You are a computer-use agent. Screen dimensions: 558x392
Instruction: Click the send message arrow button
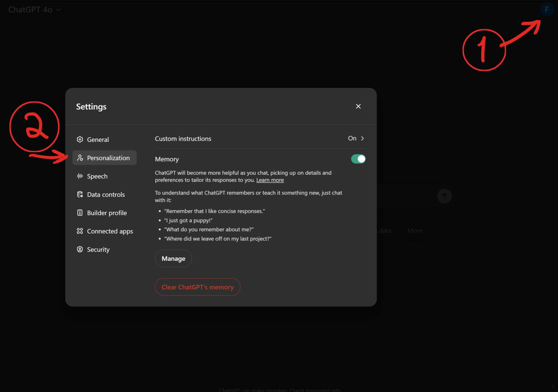click(444, 196)
